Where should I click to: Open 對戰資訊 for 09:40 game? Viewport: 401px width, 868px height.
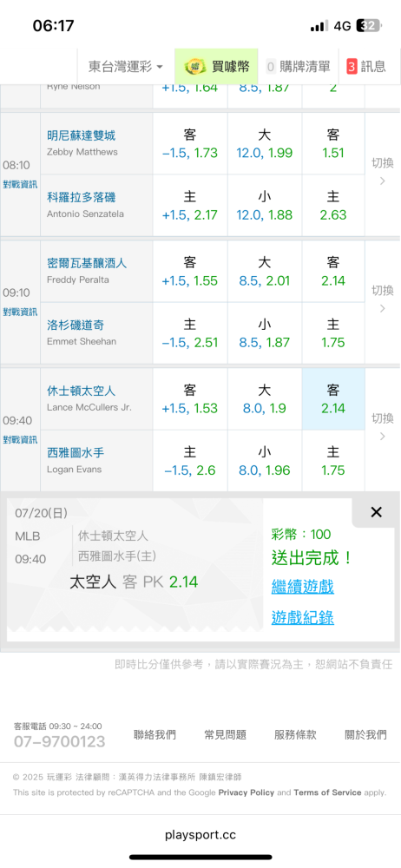(20, 439)
